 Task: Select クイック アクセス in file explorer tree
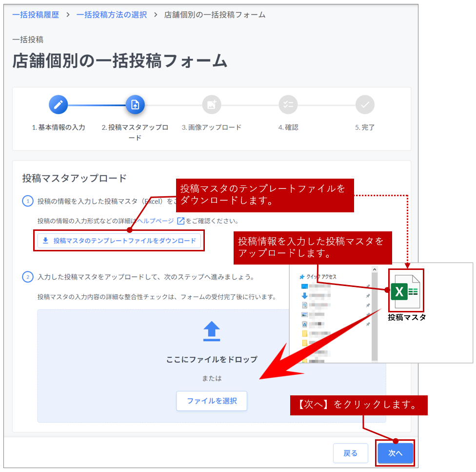tap(321, 277)
